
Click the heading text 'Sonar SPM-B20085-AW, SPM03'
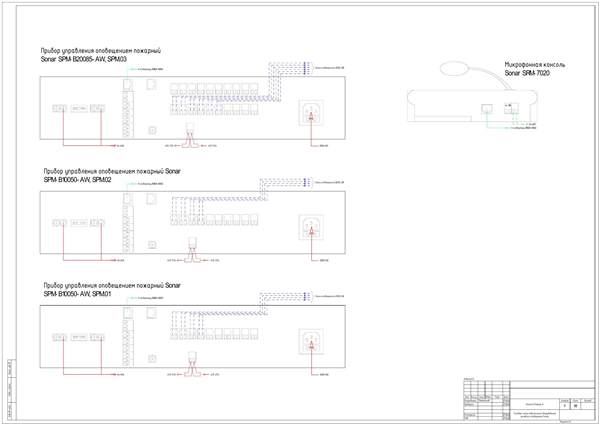coord(84,60)
